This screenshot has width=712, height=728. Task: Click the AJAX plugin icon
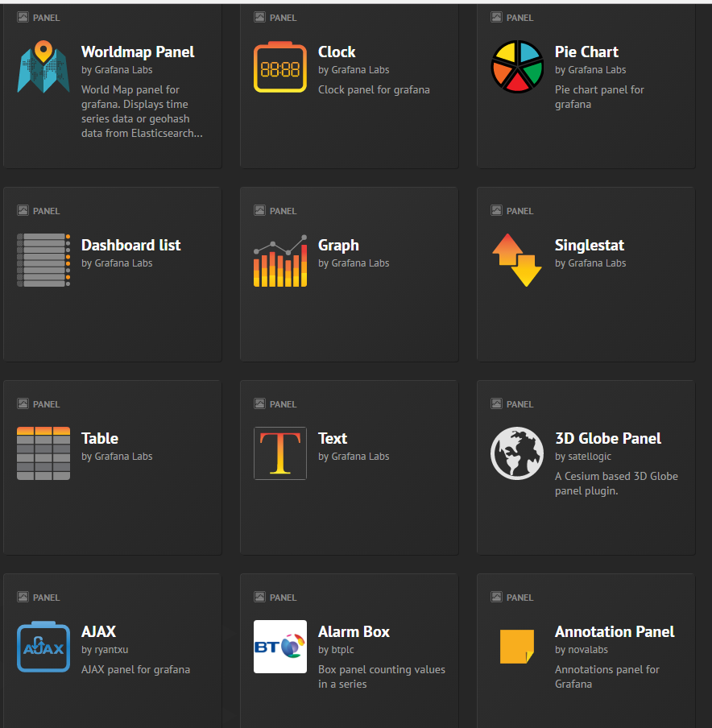43,647
